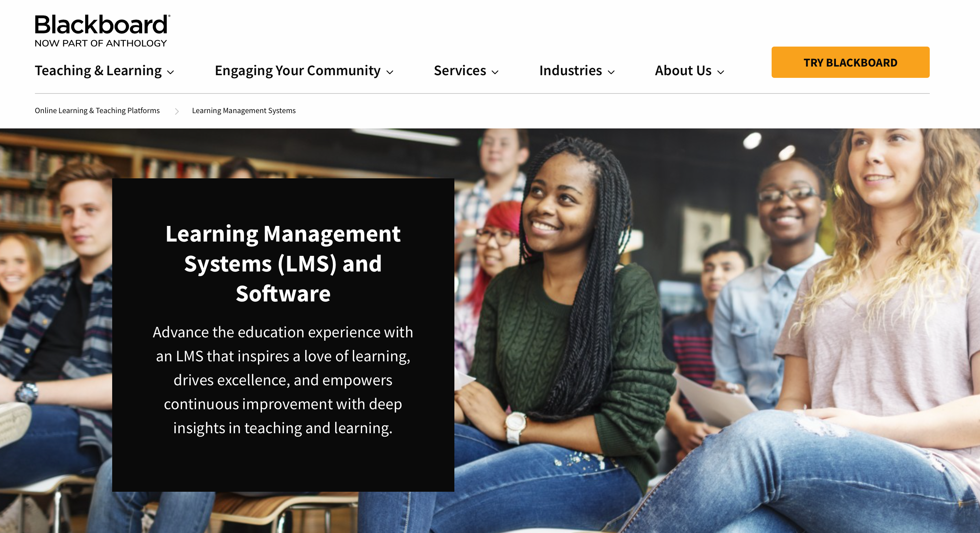980x533 pixels.
Task: Select the Learning Management Systems breadcrumb
Action: pos(243,111)
